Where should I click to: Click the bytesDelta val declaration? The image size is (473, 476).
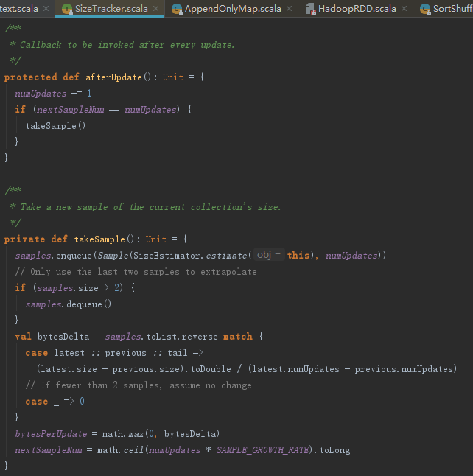tap(63, 337)
